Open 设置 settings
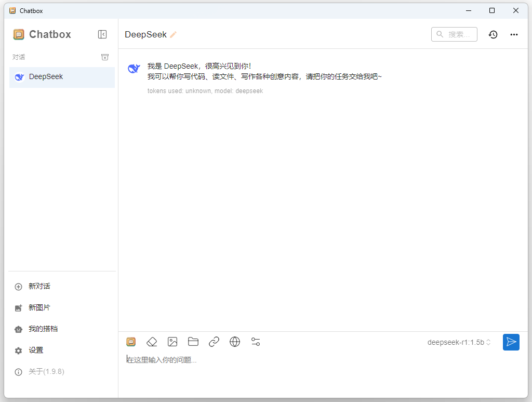Screen dimensions: 532x402 click(x=62, y=351)
